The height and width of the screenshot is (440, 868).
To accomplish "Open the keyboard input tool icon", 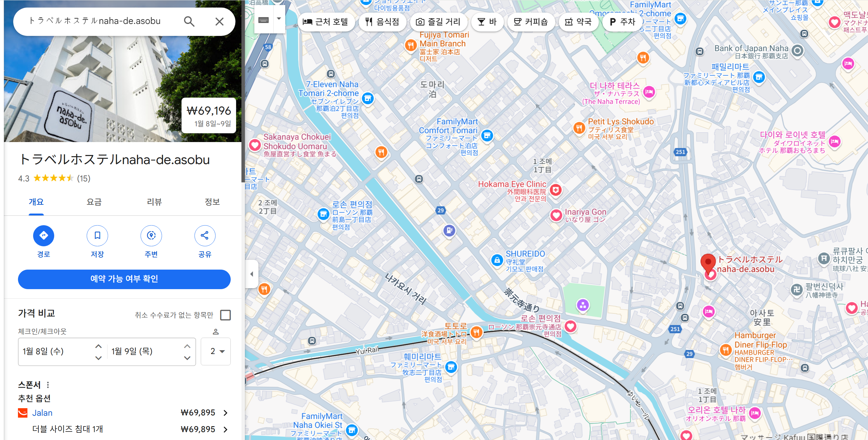I will click(263, 20).
